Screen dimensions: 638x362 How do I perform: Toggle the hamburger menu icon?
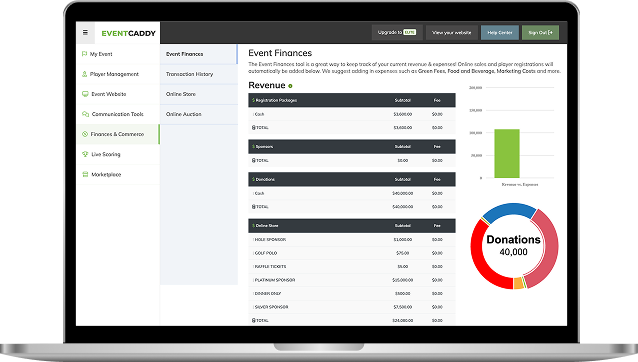point(85,33)
